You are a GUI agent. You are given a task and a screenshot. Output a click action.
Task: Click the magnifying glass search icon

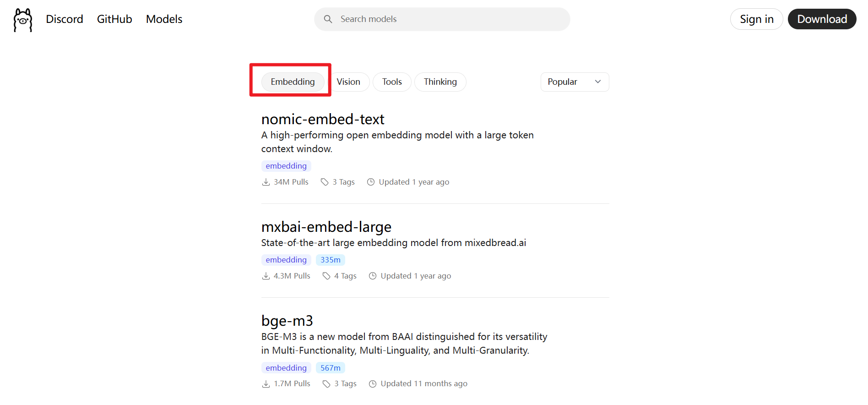click(328, 19)
